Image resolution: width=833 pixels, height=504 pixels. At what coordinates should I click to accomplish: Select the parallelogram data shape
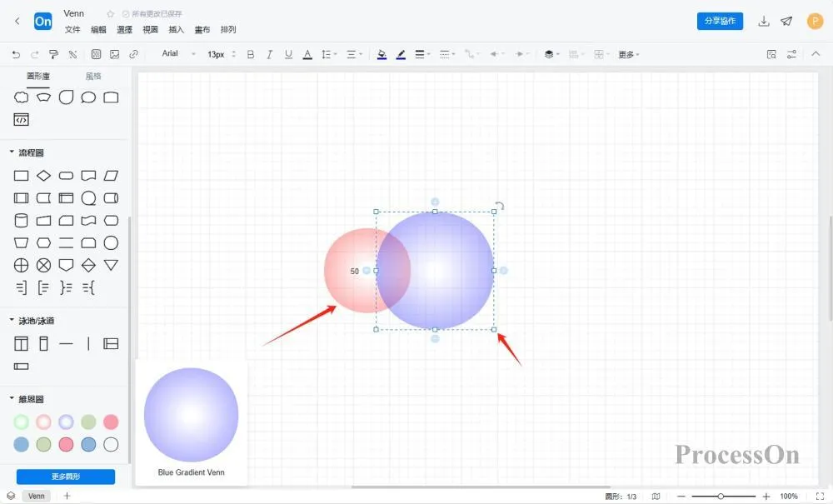point(111,175)
